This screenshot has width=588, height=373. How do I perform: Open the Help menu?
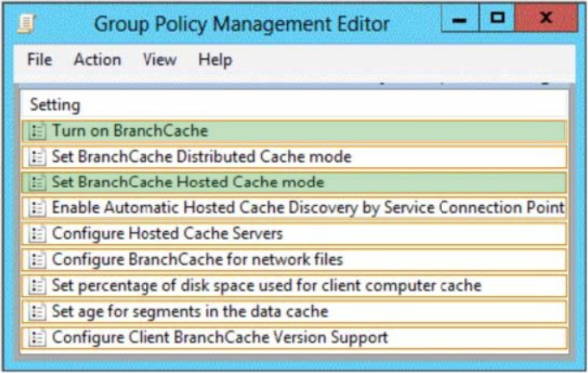click(x=215, y=60)
